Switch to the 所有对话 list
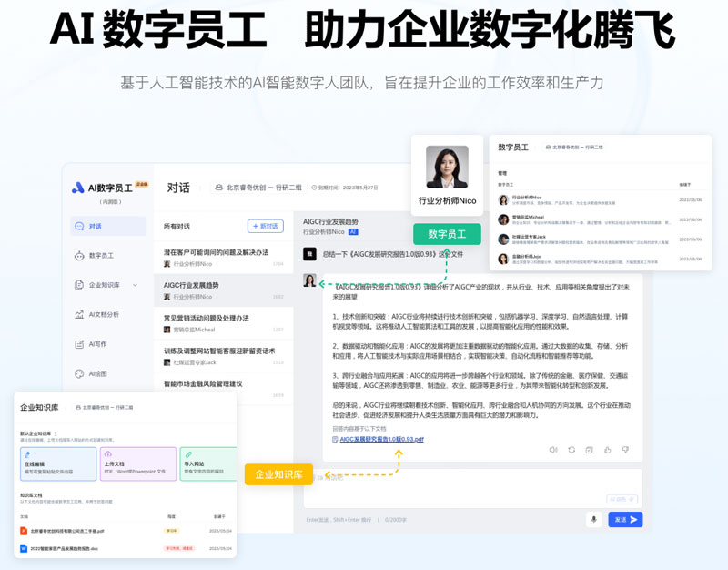 (177, 226)
